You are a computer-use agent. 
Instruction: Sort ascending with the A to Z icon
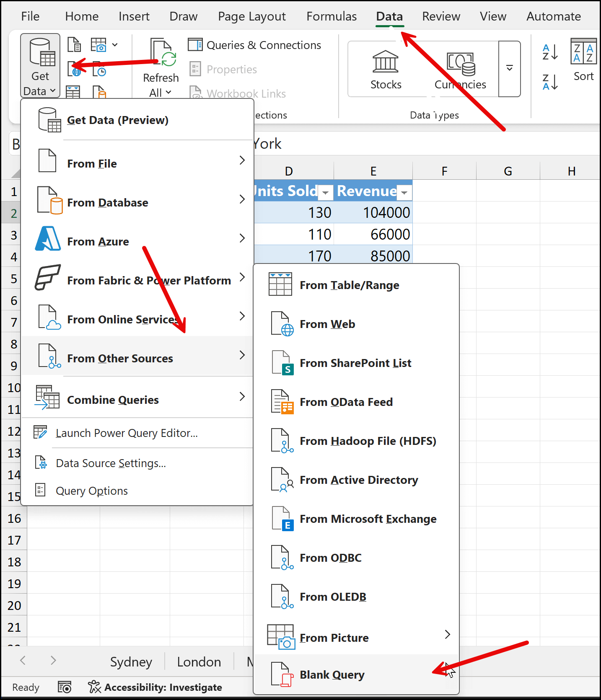pyautogui.click(x=550, y=52)
